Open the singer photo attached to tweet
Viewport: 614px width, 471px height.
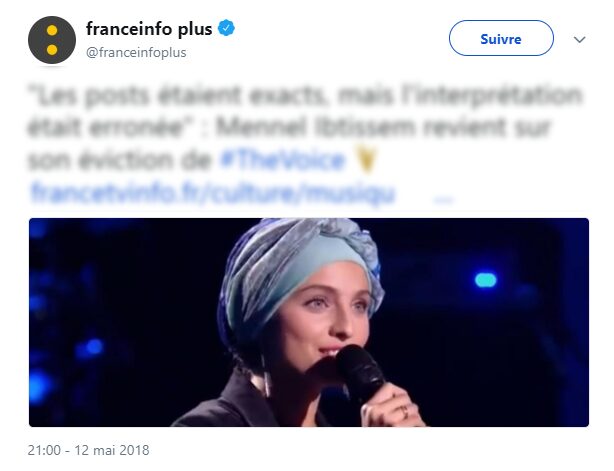click(309, 322)
